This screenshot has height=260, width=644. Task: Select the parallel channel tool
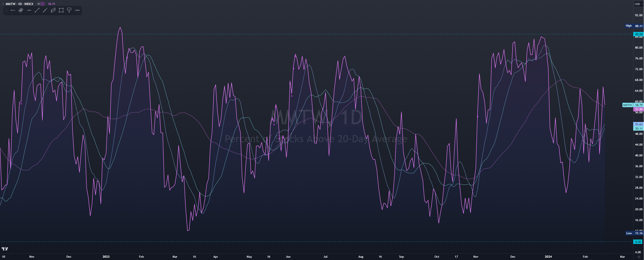tap(53, 10)
